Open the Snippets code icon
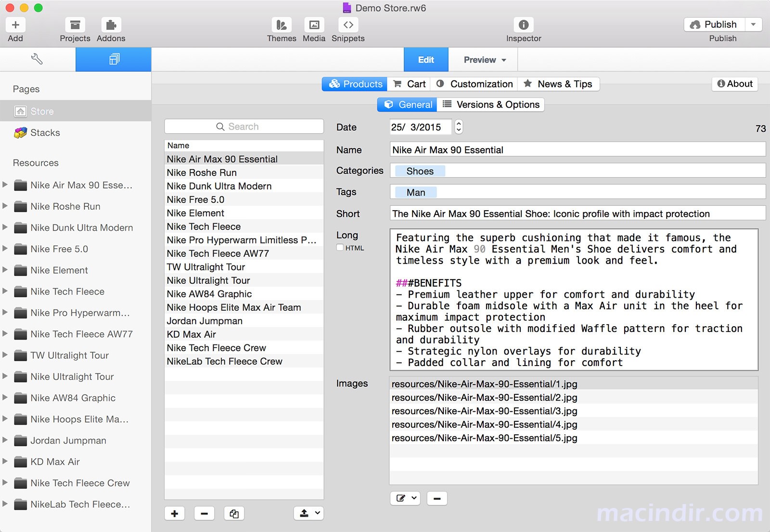Image resolution: width=770 pixels, height=532 pixels. pos(348,25)
